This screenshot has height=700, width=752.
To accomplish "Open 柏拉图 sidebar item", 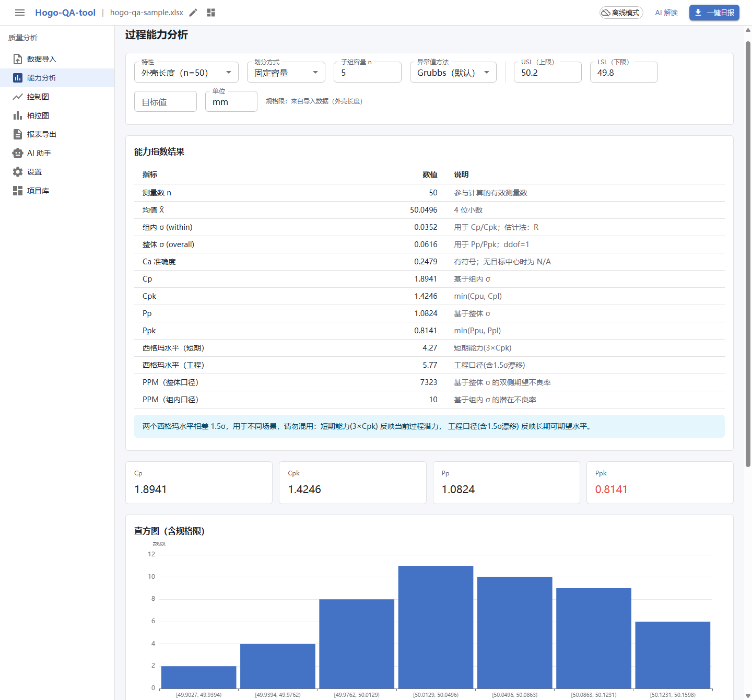I will point(57,115).
